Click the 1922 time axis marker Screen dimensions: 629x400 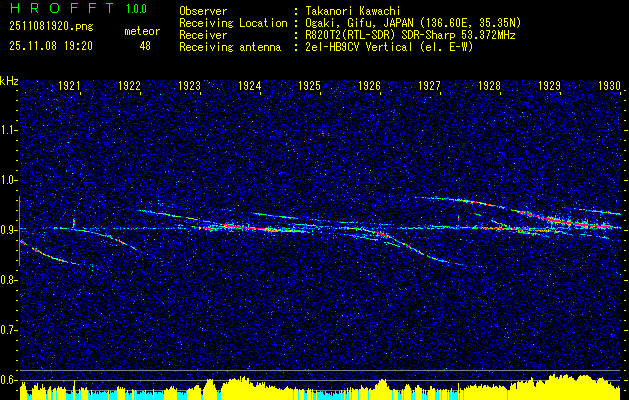point(129,85)
